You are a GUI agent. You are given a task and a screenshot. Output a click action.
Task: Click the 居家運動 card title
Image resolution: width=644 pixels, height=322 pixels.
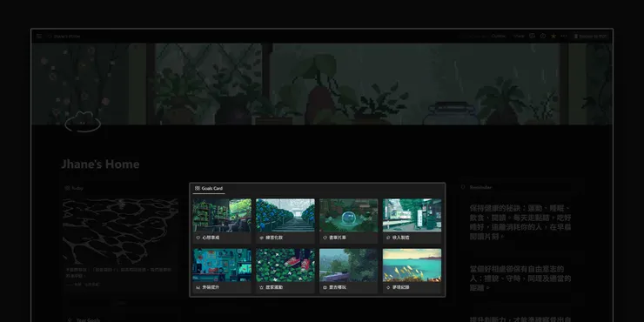(x=274, y=287)
